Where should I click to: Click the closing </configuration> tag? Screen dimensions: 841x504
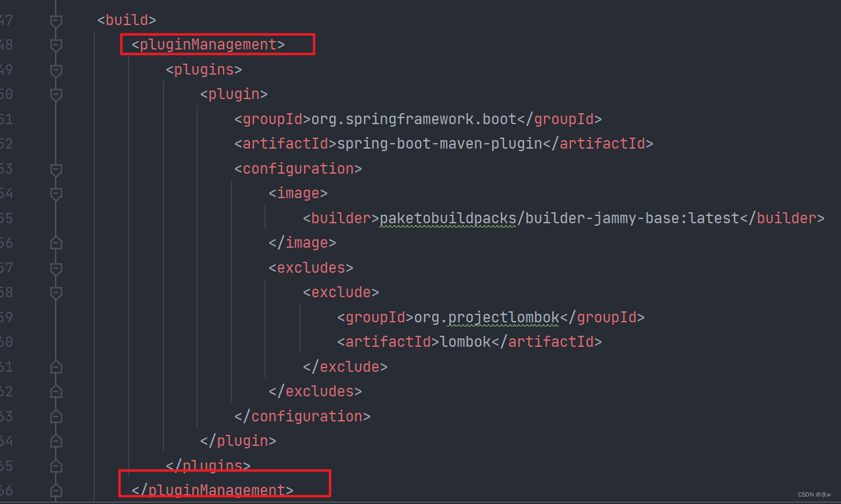pyautogui.click(x=302, y=416)
